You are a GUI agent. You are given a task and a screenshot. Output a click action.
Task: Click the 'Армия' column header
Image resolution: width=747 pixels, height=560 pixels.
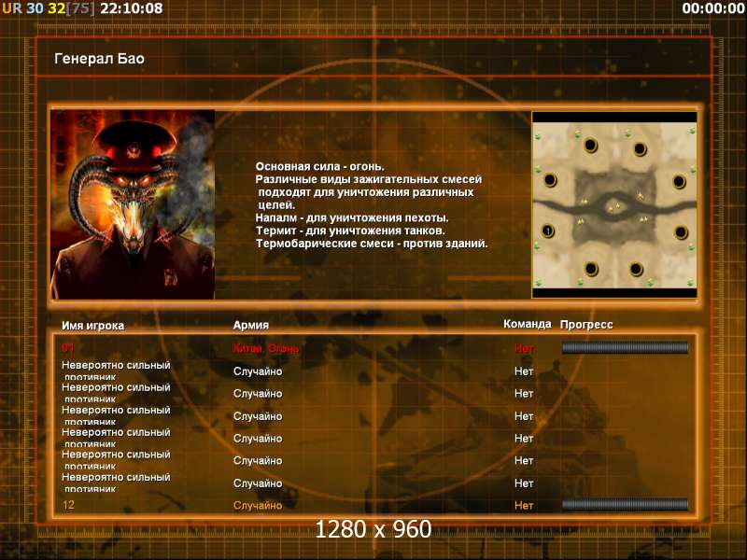[251, 325]
